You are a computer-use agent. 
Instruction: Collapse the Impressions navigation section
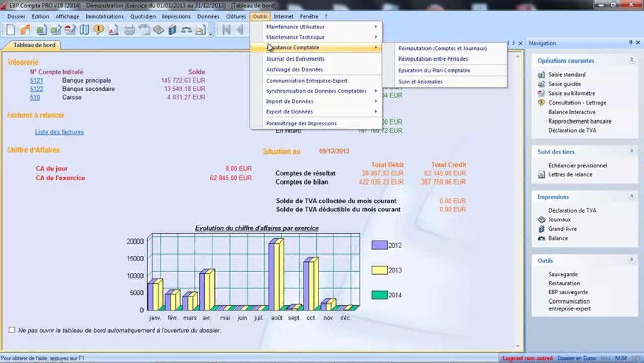(631, 196)
